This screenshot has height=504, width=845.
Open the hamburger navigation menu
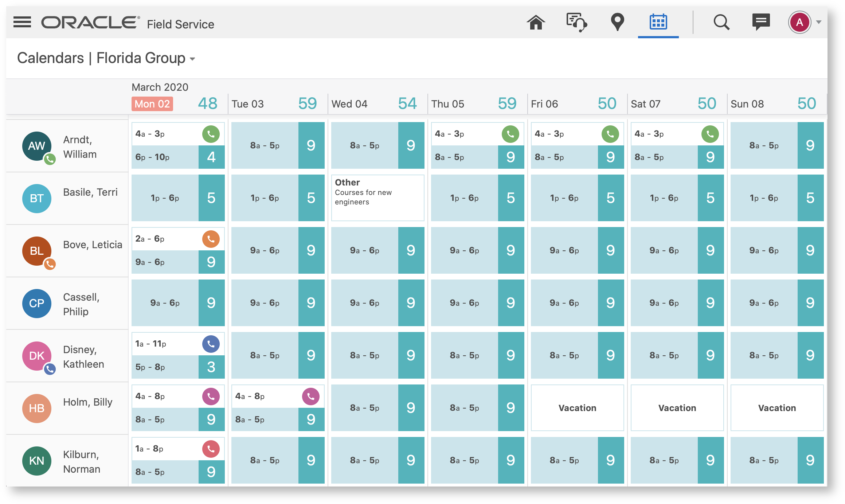pos(22,22)
